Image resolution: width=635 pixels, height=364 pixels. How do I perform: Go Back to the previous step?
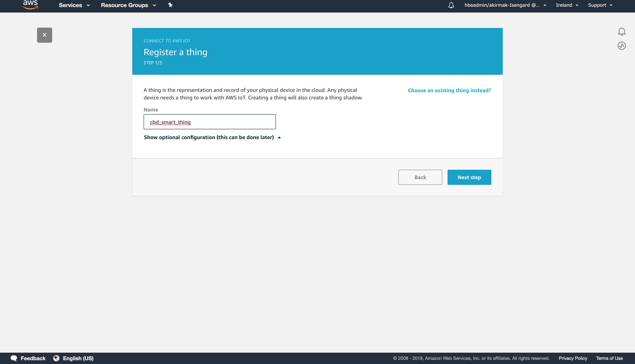pos(420,177)
